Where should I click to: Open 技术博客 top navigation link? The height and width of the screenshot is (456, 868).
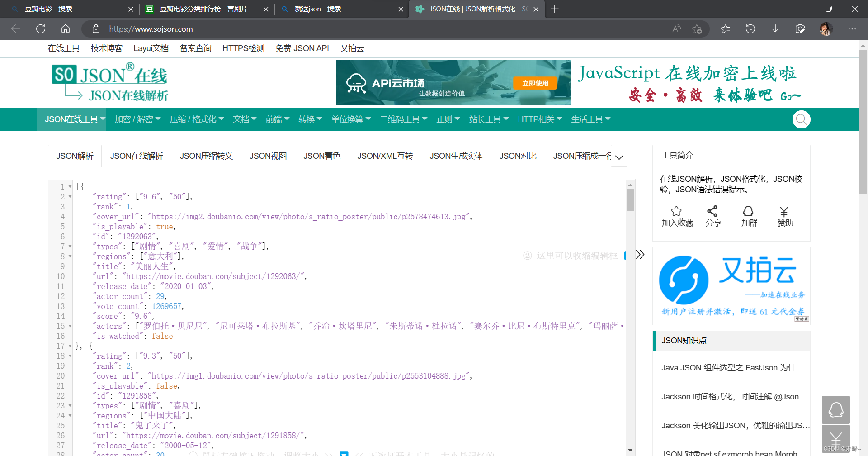point(106,48)
